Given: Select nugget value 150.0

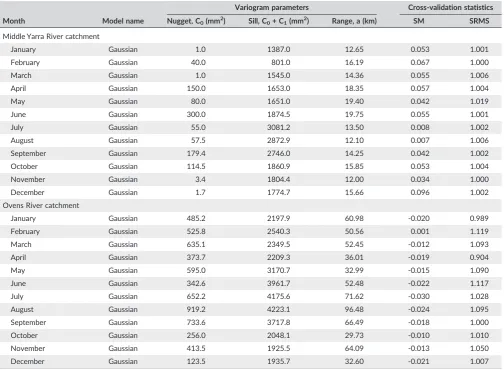Looking at the screenshot, I should 196,88.
